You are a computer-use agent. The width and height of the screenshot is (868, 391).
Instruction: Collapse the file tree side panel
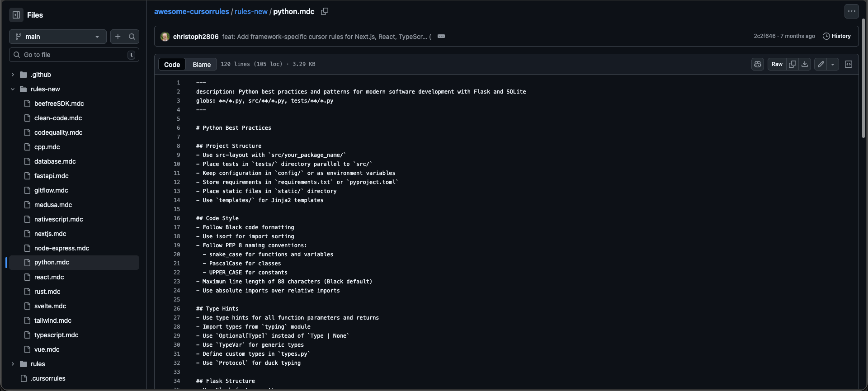16,15
